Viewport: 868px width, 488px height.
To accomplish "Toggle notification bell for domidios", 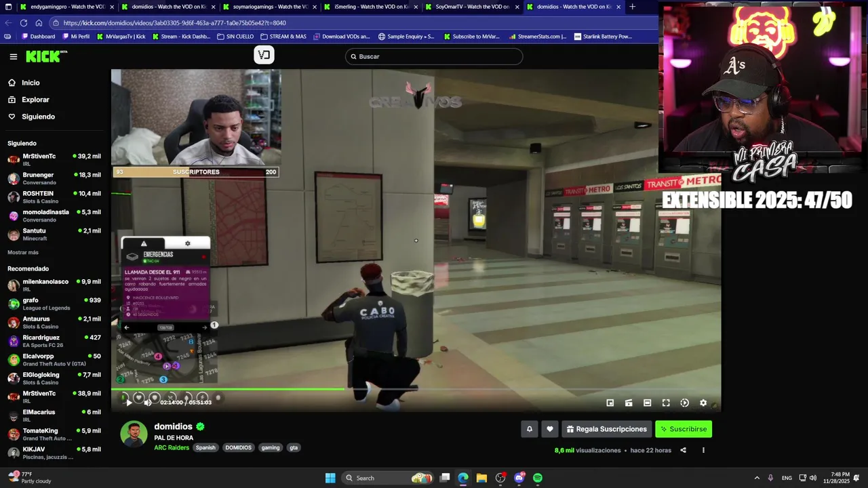I will pyautogui.click(x=530, y=429).
